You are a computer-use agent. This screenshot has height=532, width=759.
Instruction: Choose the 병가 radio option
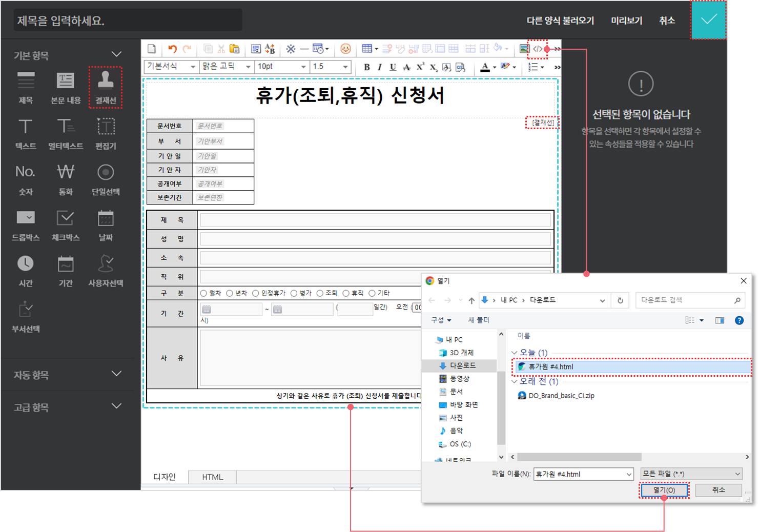click(x=294, y=293)
